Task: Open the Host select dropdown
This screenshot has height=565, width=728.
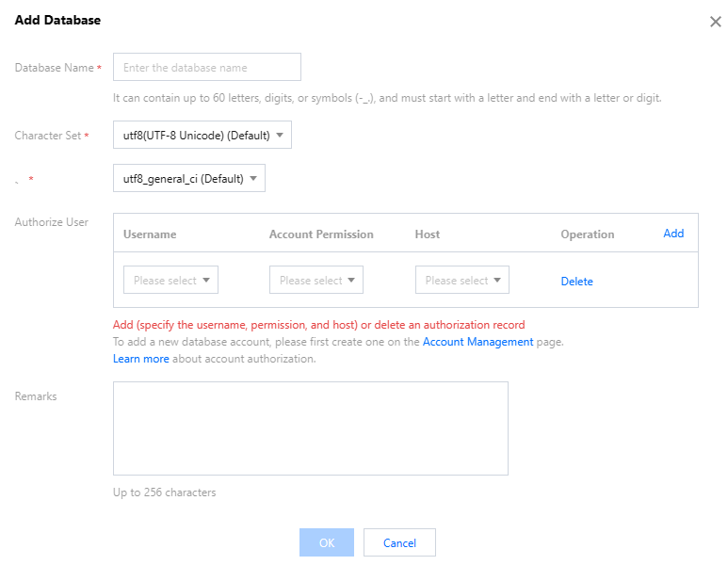Action: [462, 280]
